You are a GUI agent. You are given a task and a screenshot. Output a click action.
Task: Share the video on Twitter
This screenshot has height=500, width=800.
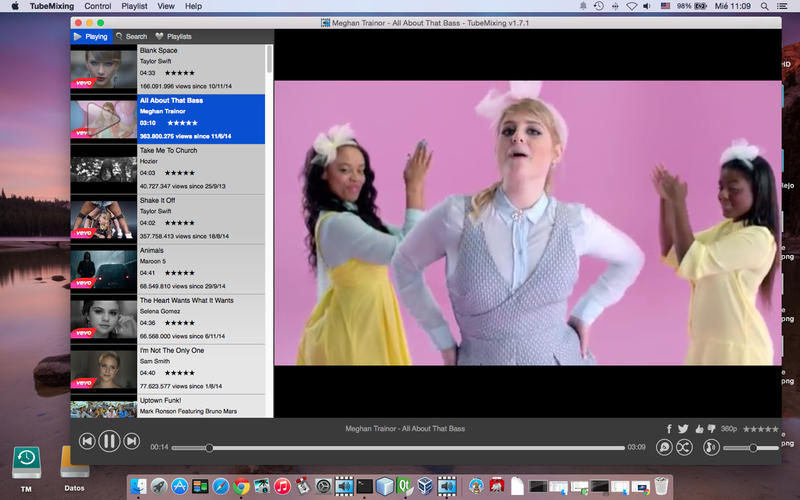[x=683, y=429]
